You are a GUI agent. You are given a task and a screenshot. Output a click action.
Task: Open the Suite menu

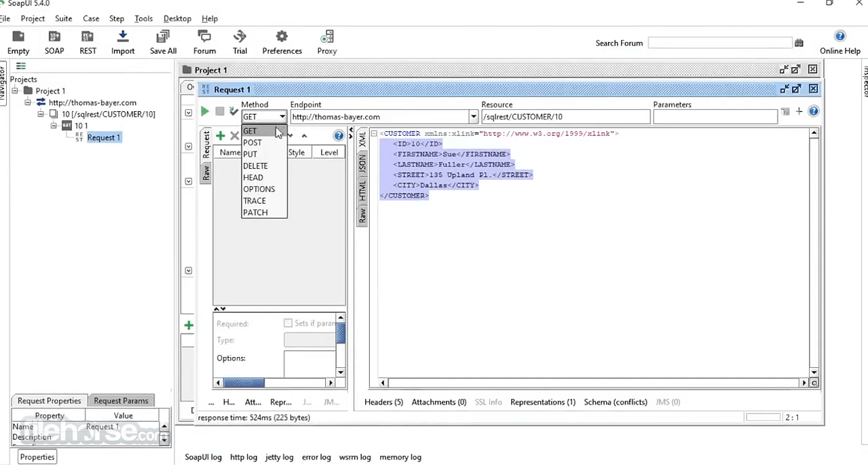point(64,18)
